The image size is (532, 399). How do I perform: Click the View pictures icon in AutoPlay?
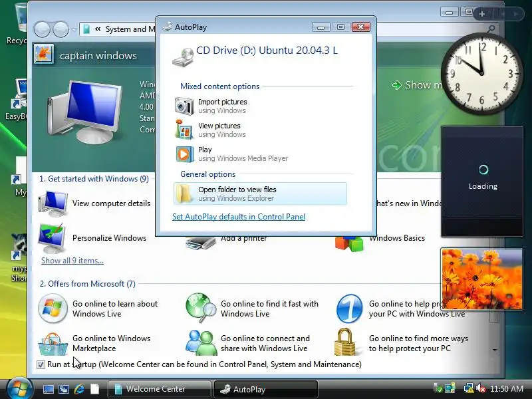(184, 130)
